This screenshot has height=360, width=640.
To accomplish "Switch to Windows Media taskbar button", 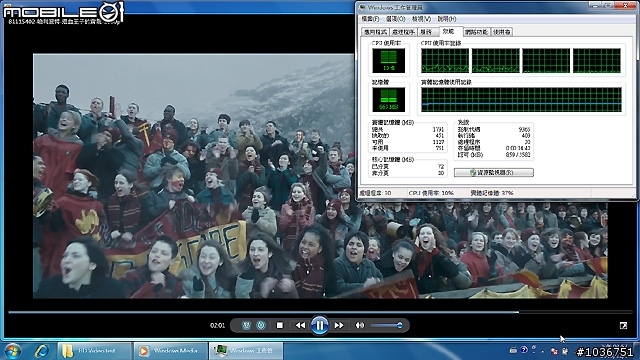I will pos(171,351).
